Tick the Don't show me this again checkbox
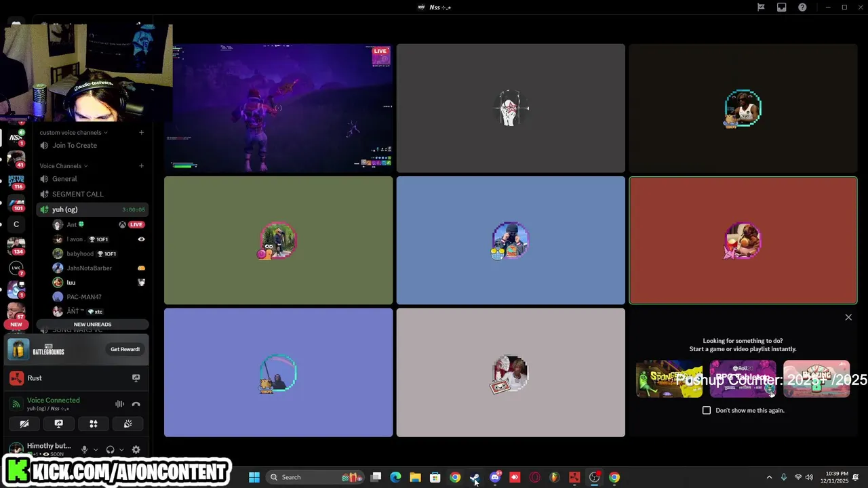Image resolution: width=868 pixels, height=488 pixels. tap(707, 411)
